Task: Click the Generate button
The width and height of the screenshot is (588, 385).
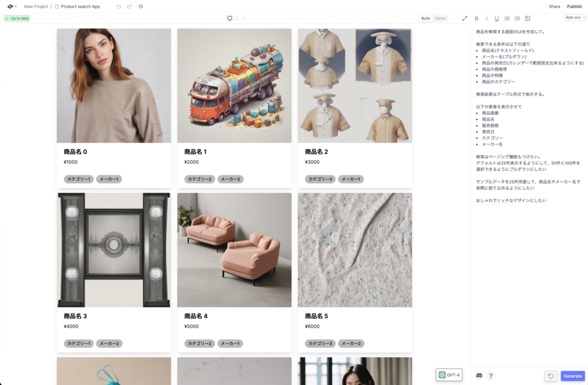Action: (573, 376)
